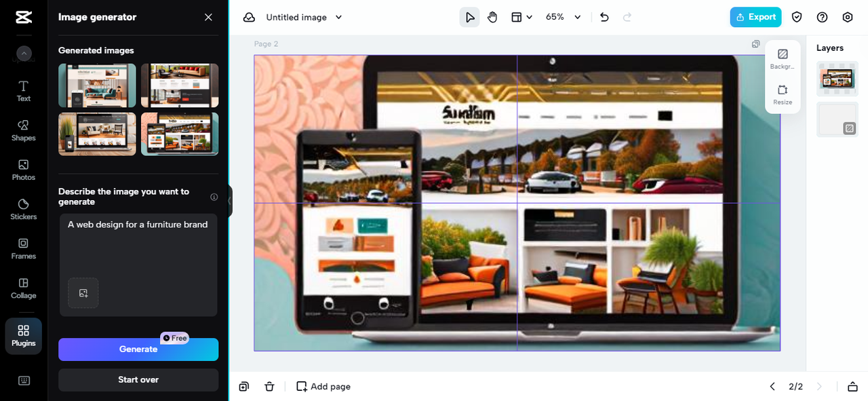The height and width of the screenshot is (401, 868).
Task: Select fourth generated image thumbnail
Action: coord(180,134)
